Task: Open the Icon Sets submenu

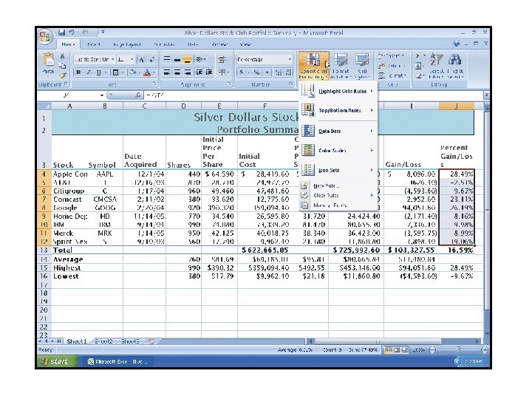Action: 338,170
